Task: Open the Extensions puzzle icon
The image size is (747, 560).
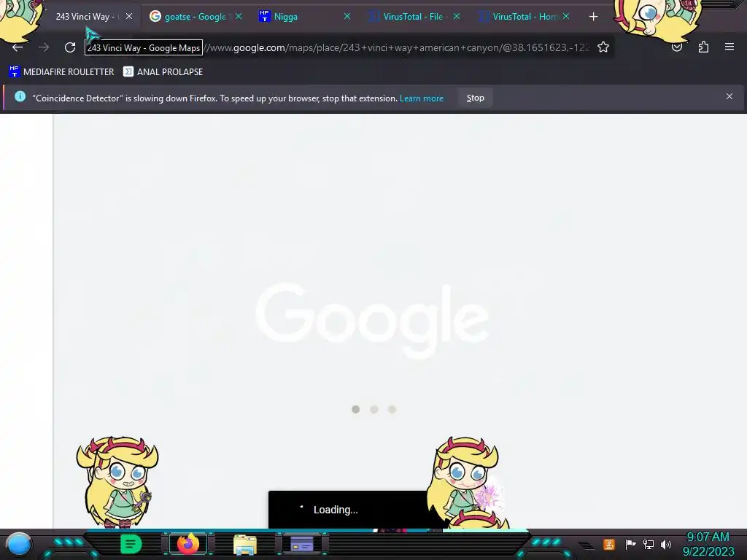Action: tap(703, 47)
